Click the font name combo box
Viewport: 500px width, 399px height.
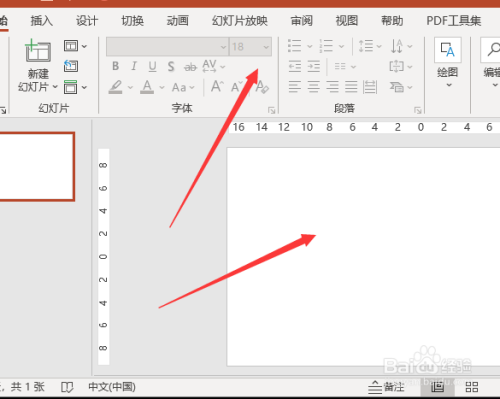[x=167, y=47]
